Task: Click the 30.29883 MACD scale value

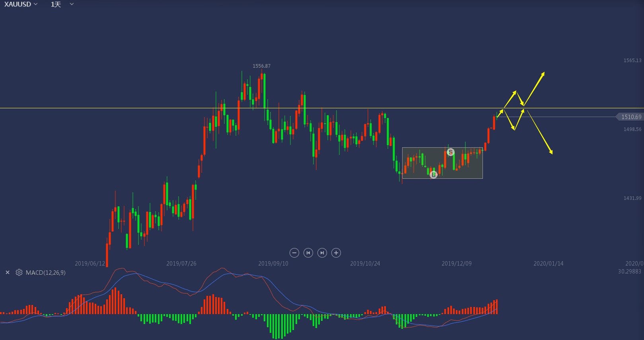Action: (x=630, y=272)
